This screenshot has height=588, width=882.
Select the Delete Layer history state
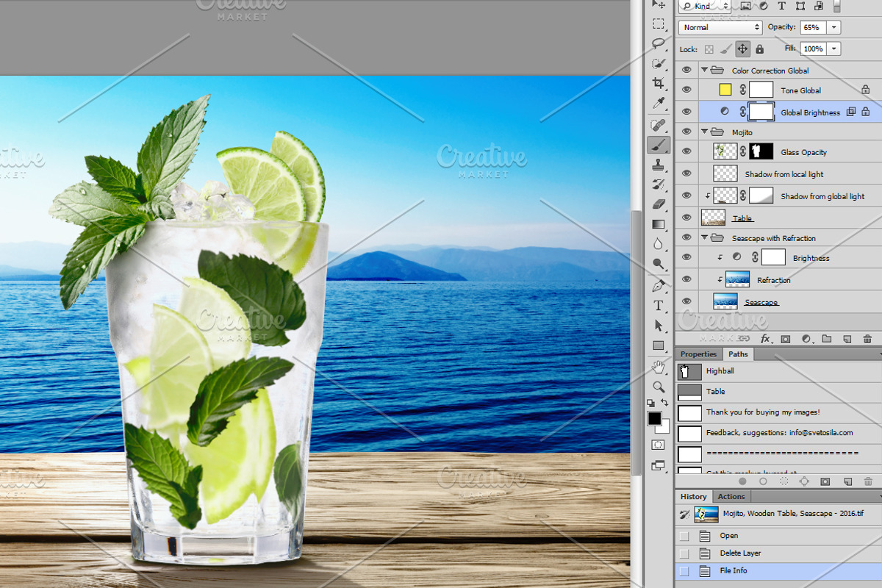coord(778,553)
